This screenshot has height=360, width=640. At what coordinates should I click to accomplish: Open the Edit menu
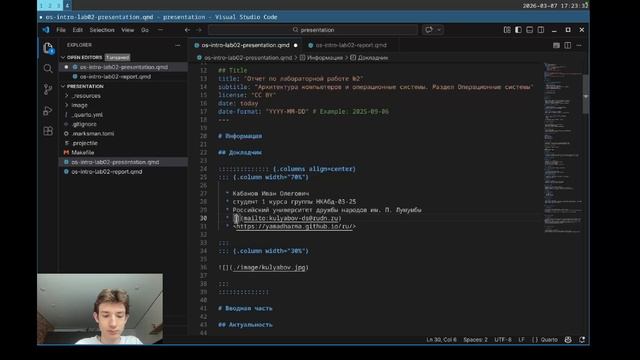point(78,30)
